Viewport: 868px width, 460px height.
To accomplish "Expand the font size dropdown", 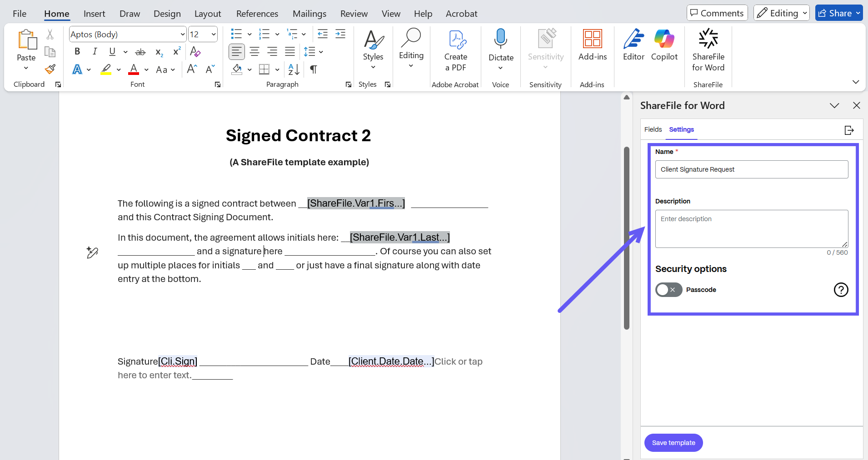I will tap(213, 35).
